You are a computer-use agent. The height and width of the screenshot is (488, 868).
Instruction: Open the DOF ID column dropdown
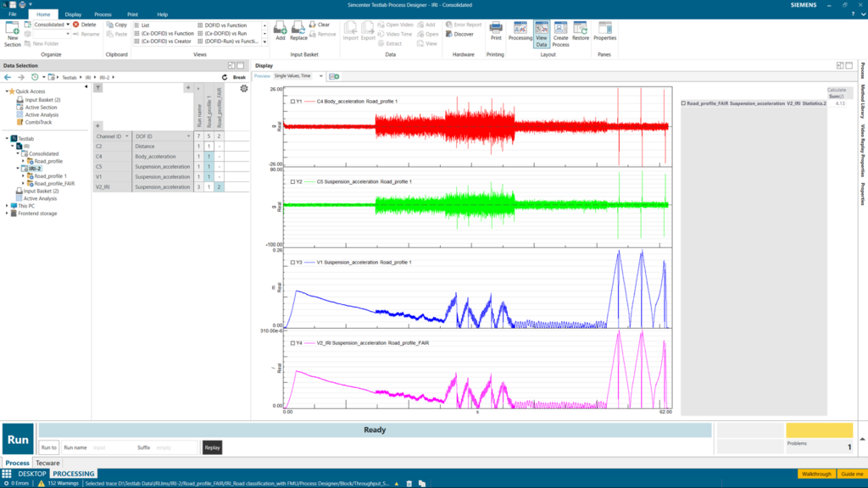[x=188, y=136]
